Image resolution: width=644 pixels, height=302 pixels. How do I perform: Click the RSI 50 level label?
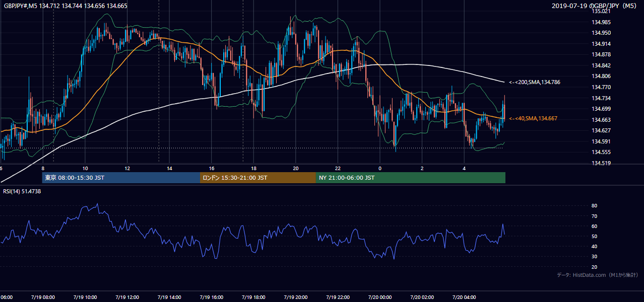pyautogui.click(x=594, y=236)
